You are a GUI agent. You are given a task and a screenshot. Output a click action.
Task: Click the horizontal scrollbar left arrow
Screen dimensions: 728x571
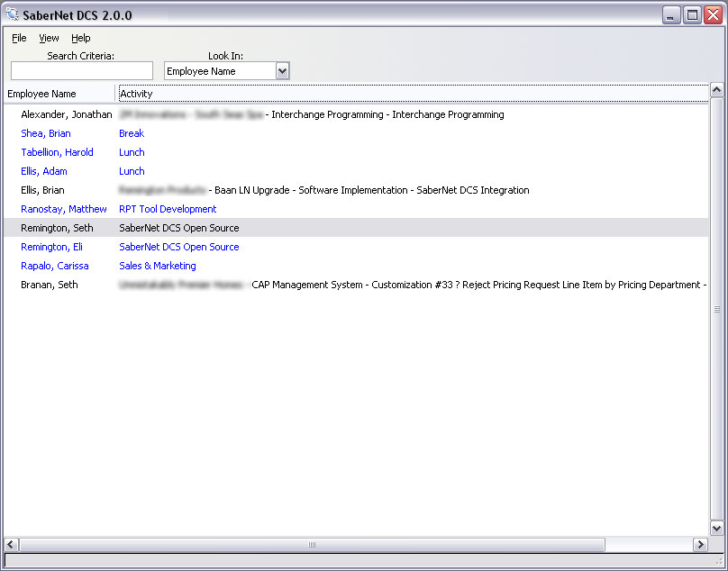pyautogui.click(x=11, y=545)
